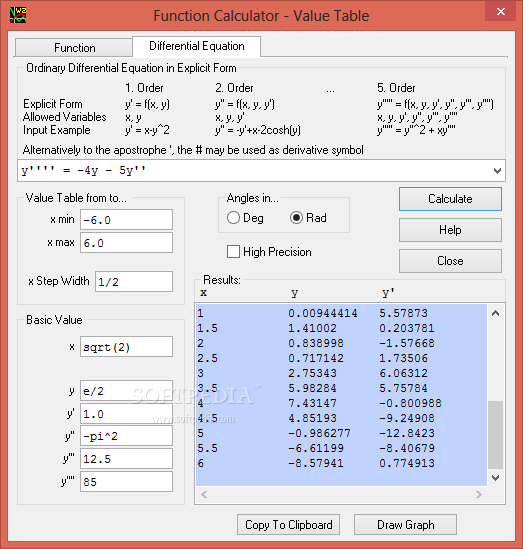Select the y value 0.00944414
Viewport: 523px width, 549px height.
click(x=323, y=313)
